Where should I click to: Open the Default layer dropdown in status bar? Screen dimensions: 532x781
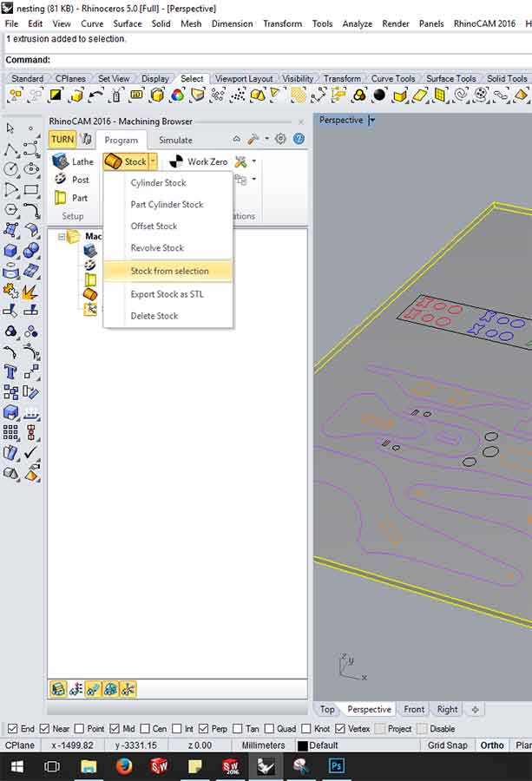323,745
